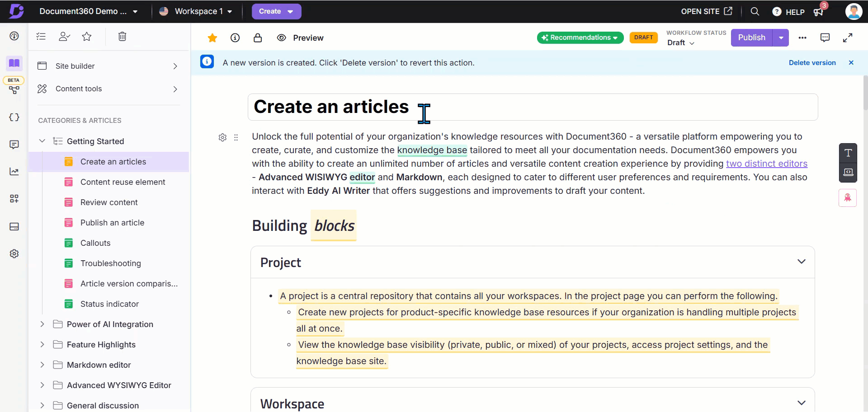
Task: Collapse the Workspace accordion chevron
Action: click(x=801, y=403)
